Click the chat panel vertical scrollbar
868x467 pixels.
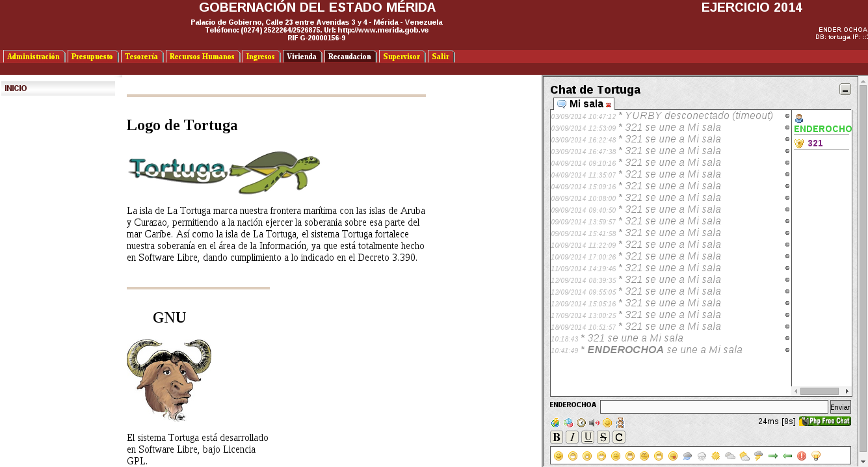click(863, 269)
